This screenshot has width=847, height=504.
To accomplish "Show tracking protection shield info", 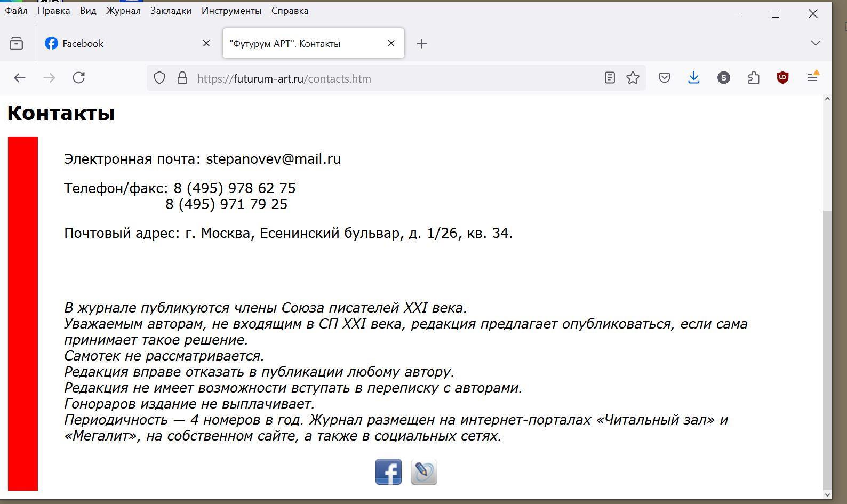I will [159, 78].
